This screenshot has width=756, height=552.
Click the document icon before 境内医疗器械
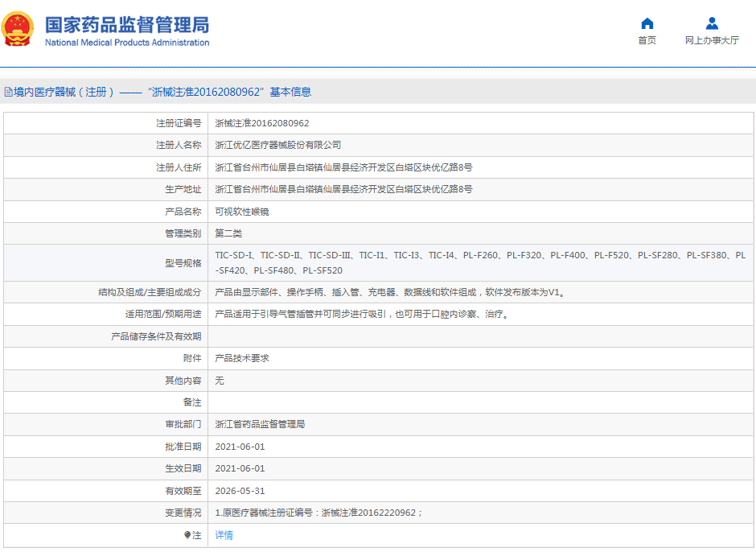[8, 93]
